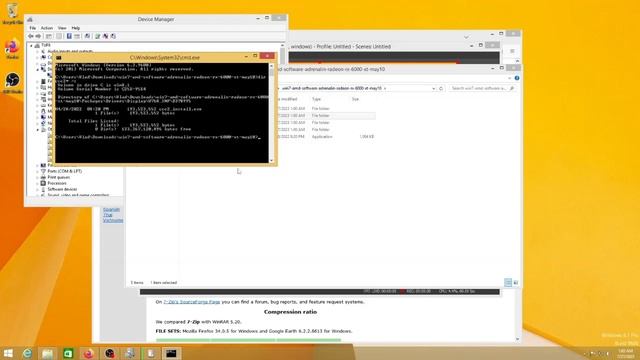Click cmd window scrollbar up arrow
This screenshot has height=360, width=640.
(x=272, y=66)
